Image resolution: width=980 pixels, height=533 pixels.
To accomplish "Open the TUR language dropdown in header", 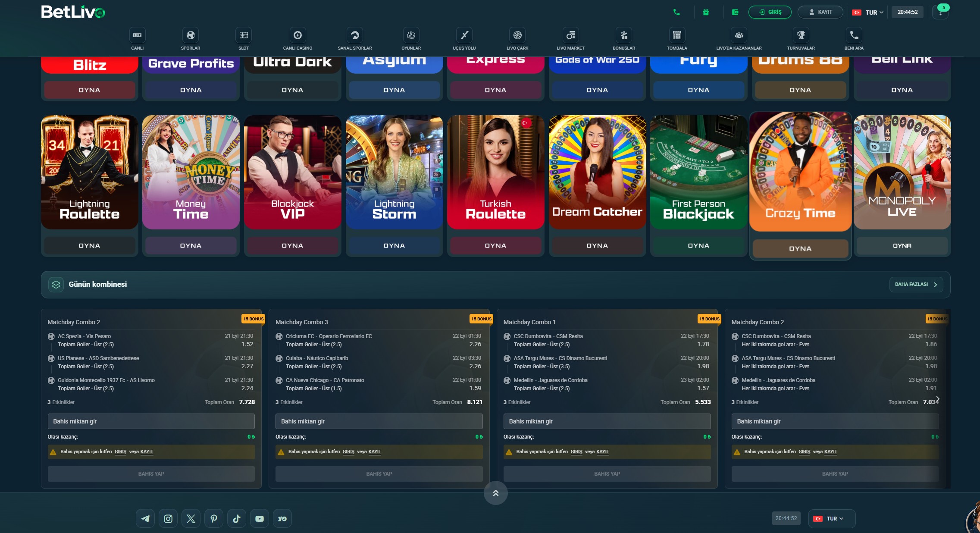I will 868,13.
